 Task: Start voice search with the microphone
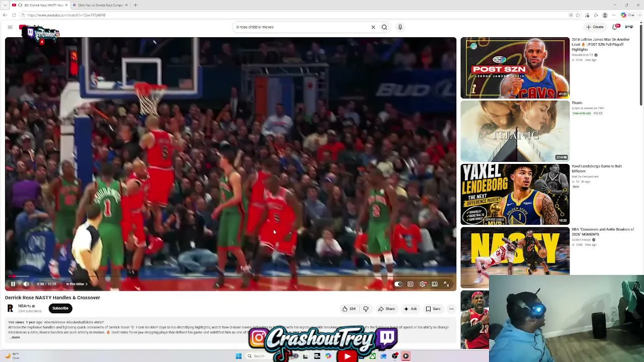[400, 27]
